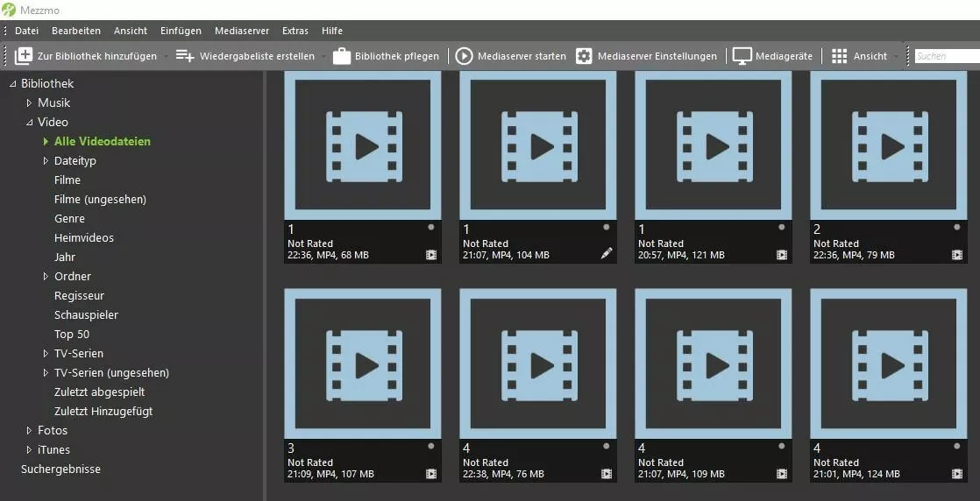
Task: Open the Bearbeiten menu
Action: [x=76, y=31]
